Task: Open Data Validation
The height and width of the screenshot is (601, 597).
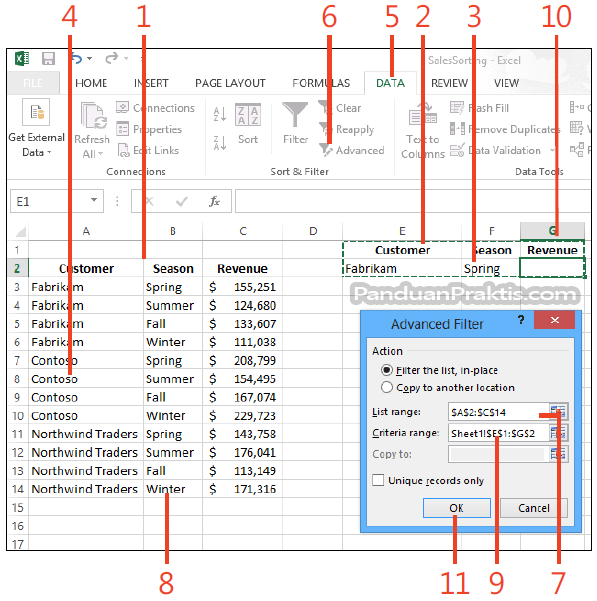Action: [495, 150]
